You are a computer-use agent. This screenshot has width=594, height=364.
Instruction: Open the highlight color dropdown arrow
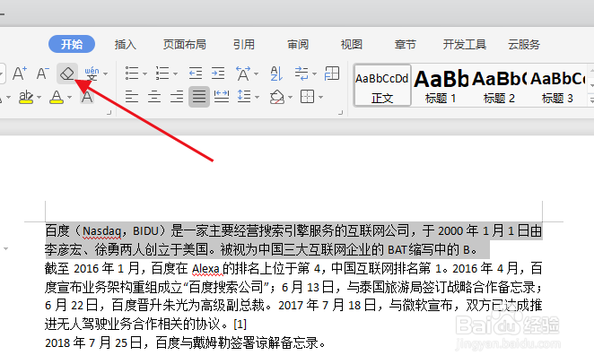39,98
